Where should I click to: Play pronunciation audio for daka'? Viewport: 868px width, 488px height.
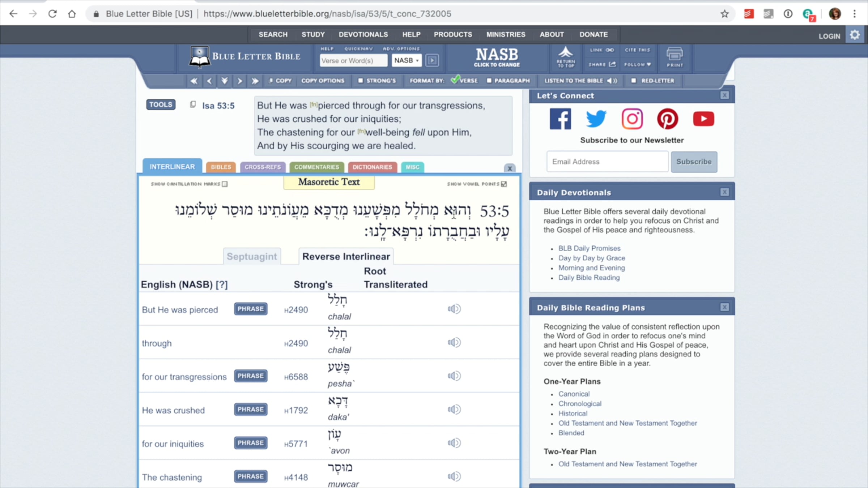point(454,410)
